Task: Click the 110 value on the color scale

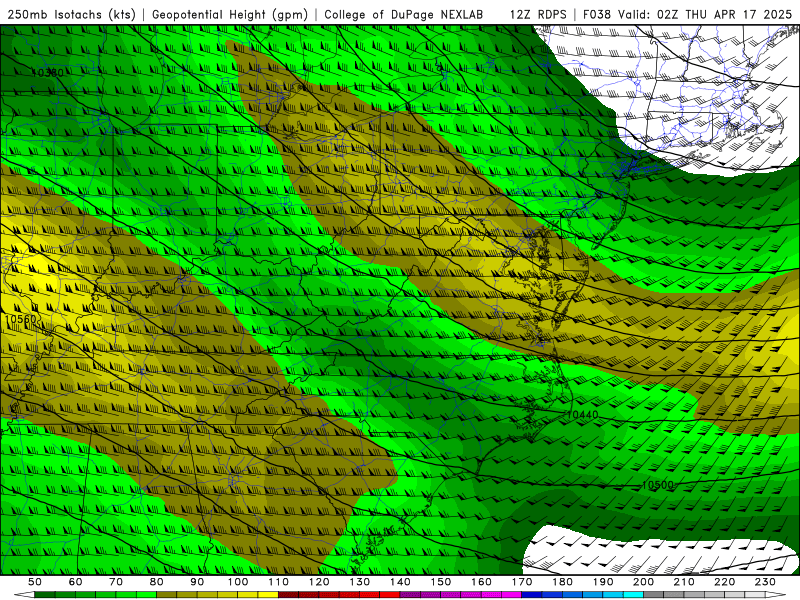Action: tap(279, 582)
